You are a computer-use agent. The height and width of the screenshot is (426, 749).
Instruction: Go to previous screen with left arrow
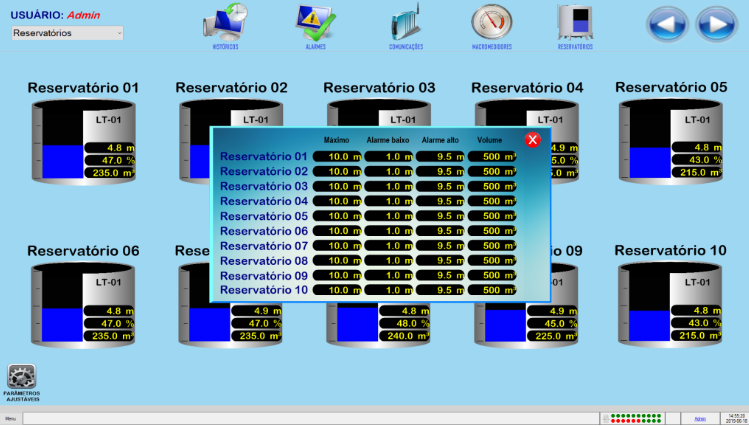click(667, 22)
